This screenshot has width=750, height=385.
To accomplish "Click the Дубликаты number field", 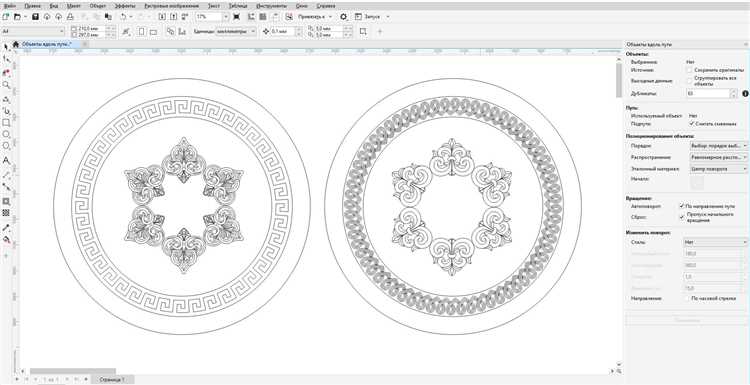I will point(708,94).
